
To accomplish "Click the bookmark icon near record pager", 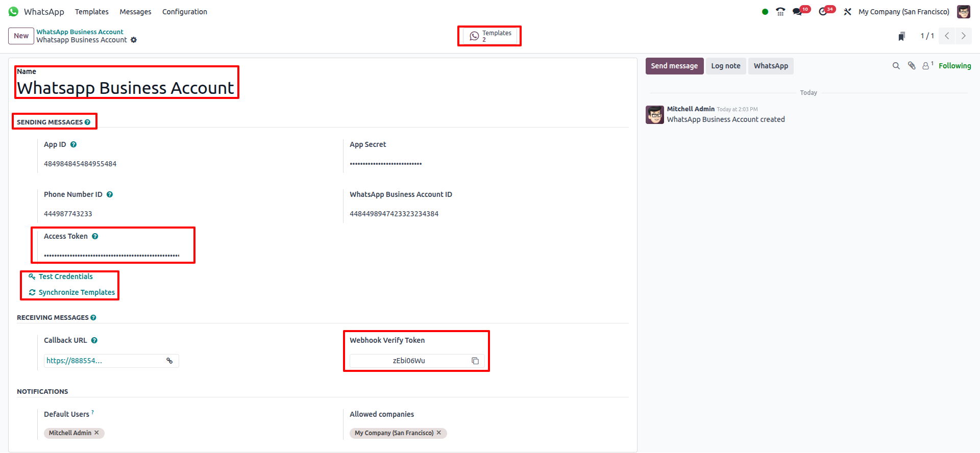I will (901, 36).
